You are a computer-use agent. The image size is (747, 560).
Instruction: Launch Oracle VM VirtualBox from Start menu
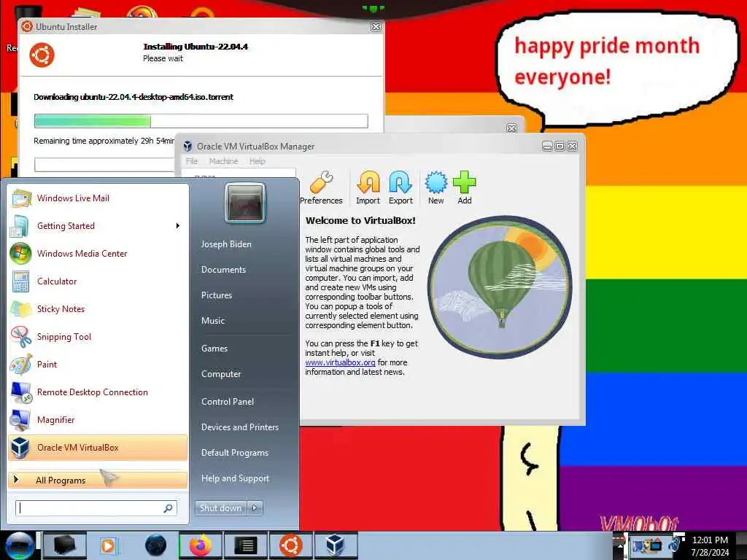pos(98,448)
